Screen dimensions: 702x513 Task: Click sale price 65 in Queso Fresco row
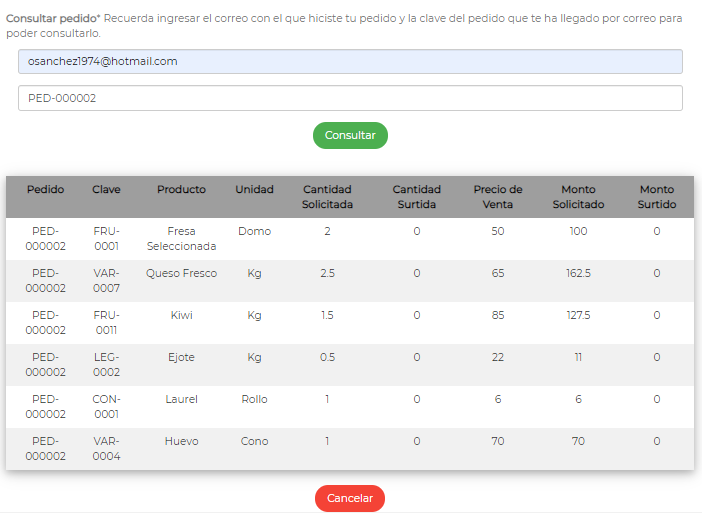click(498, 273)
